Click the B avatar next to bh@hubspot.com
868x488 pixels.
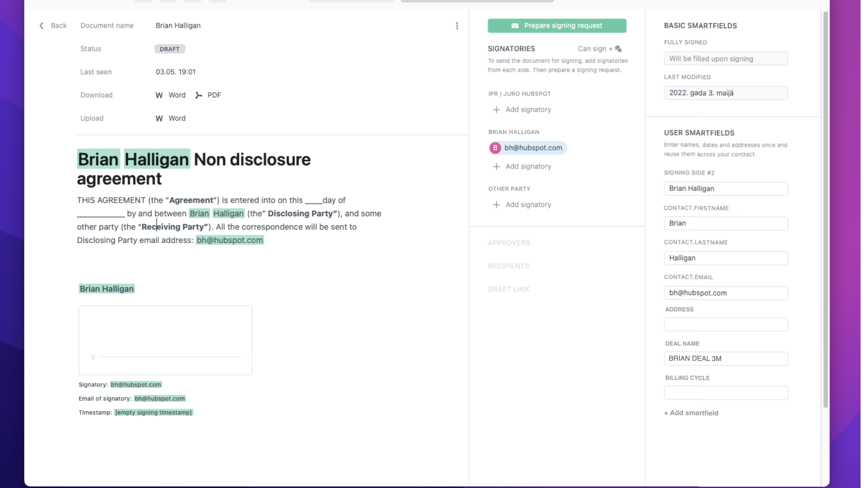(495, 148)
